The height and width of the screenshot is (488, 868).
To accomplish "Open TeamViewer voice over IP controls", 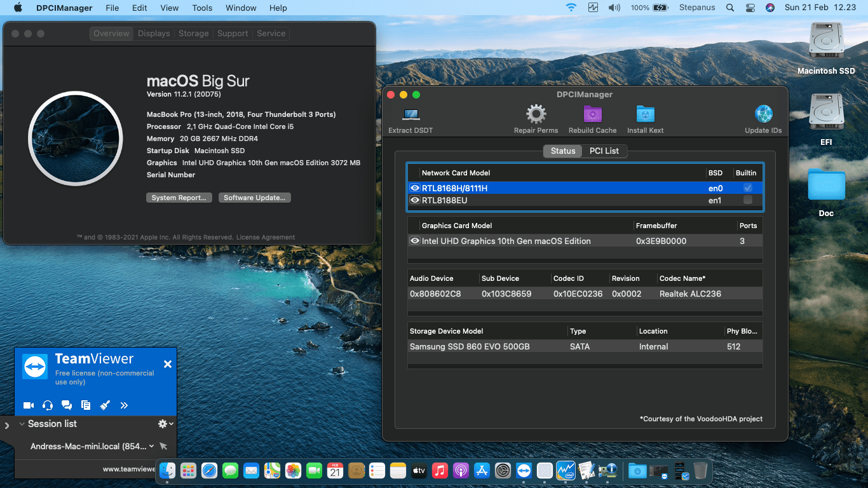I will (x=47, y=405).
